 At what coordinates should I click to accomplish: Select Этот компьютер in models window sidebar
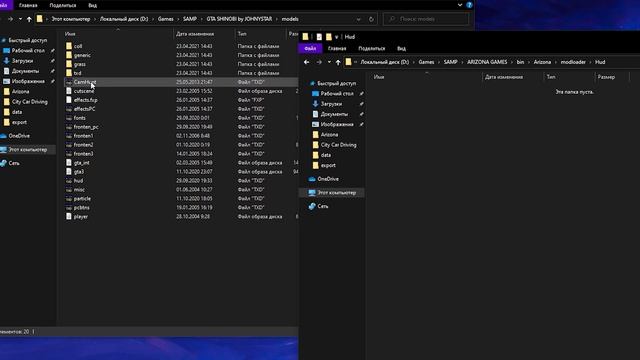tap(28, 150)
